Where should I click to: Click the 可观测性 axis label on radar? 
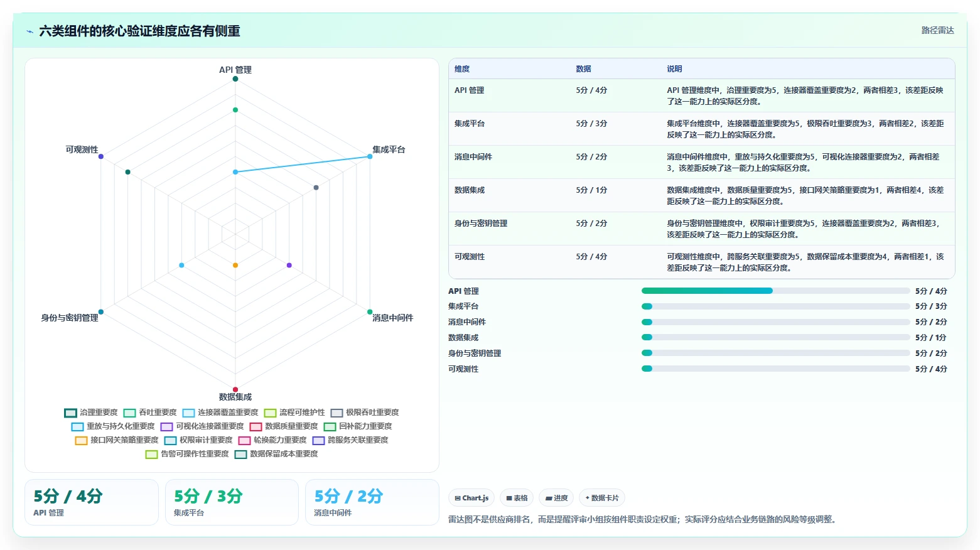click(x=82, y=149)
